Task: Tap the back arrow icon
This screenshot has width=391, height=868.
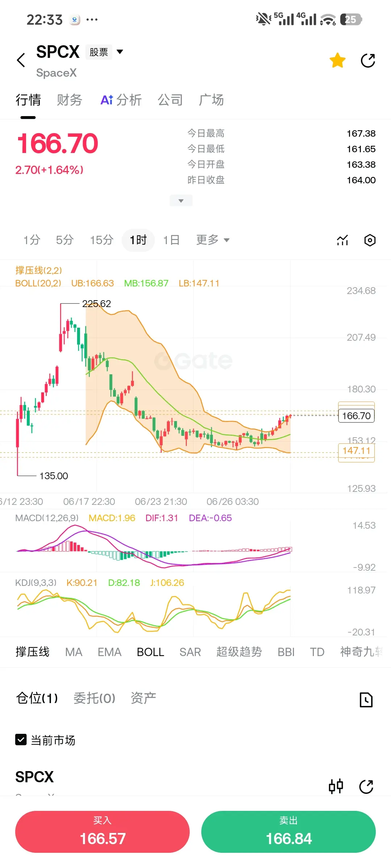Action: 21,60
